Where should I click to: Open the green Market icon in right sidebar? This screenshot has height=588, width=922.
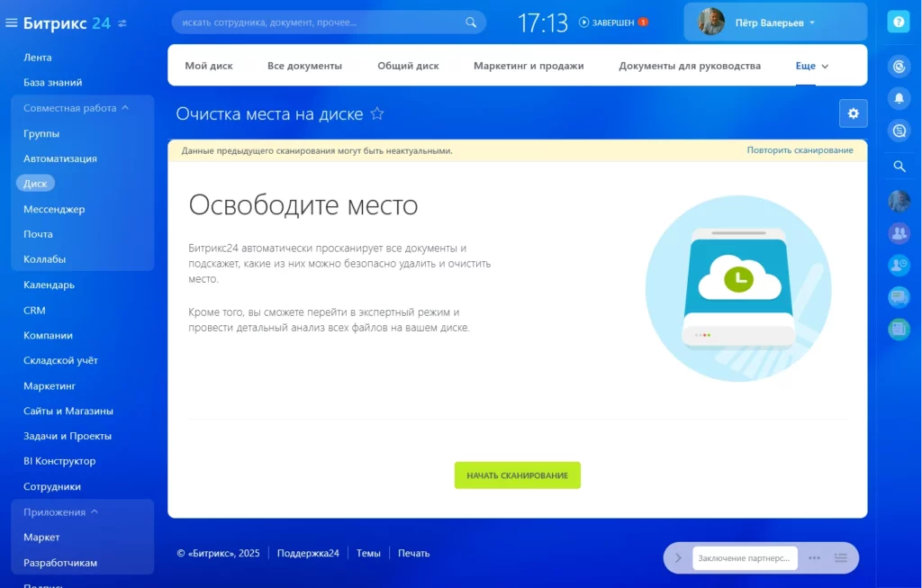898,330
